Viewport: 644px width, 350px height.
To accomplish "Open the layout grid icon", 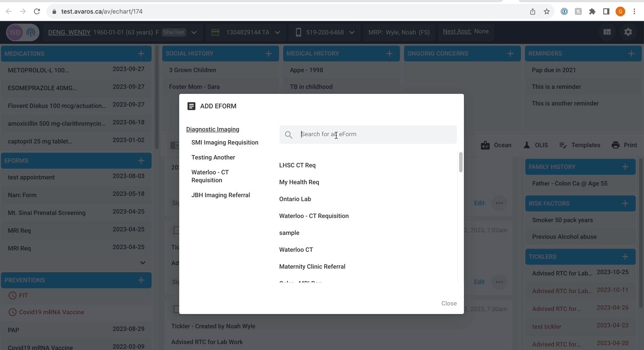I will pos(607,32).
